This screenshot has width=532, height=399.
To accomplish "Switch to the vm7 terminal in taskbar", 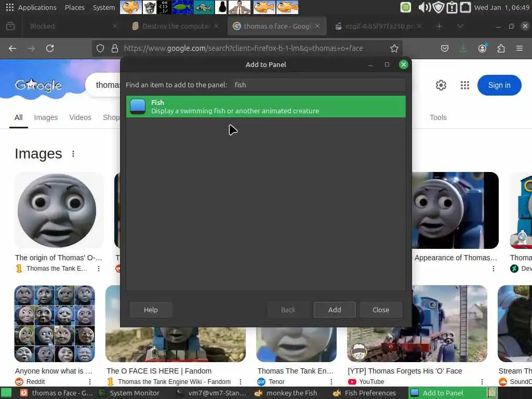I will point(212,393).
